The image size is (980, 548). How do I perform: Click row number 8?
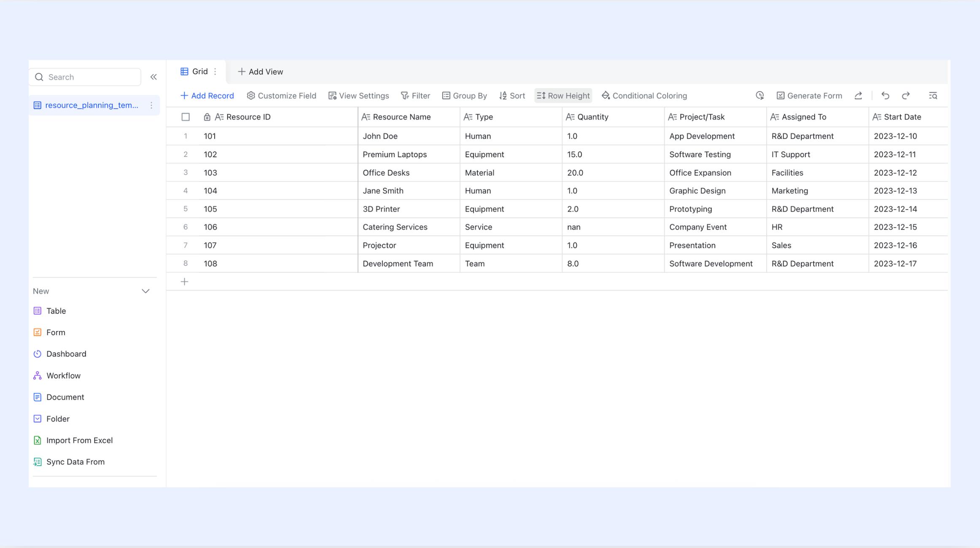(x=186, y=263)
